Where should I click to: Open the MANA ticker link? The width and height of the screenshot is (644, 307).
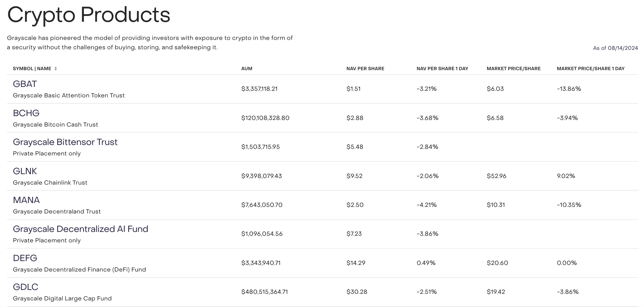coord(26,200)
